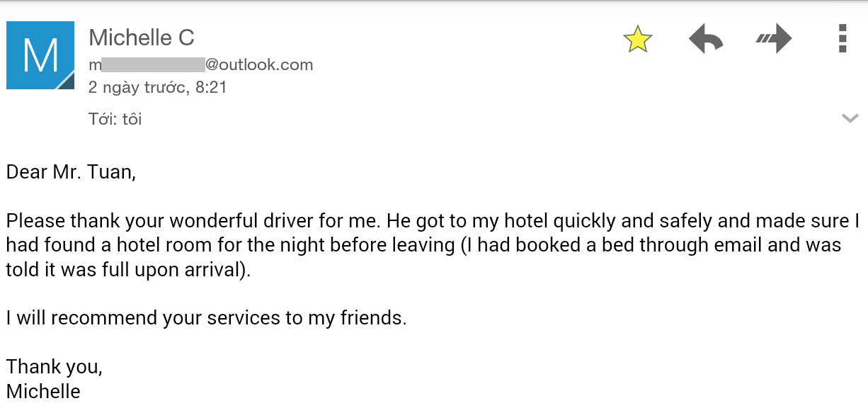Click the dark folded corner of the avatar

click(x=66, y=81)
